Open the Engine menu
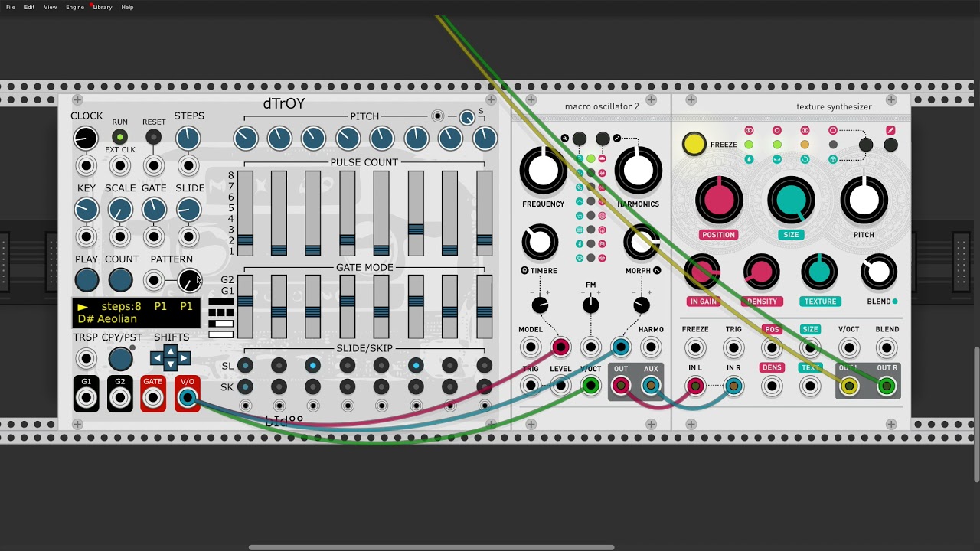Image resolution: width=980 pixels, height=551 pixels. point(75,7)
